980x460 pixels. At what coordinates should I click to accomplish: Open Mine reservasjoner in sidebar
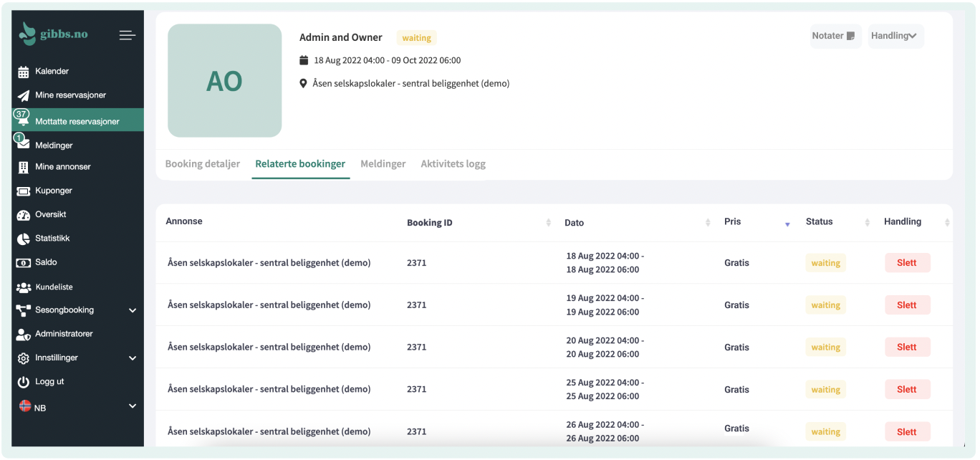point(70,95)
